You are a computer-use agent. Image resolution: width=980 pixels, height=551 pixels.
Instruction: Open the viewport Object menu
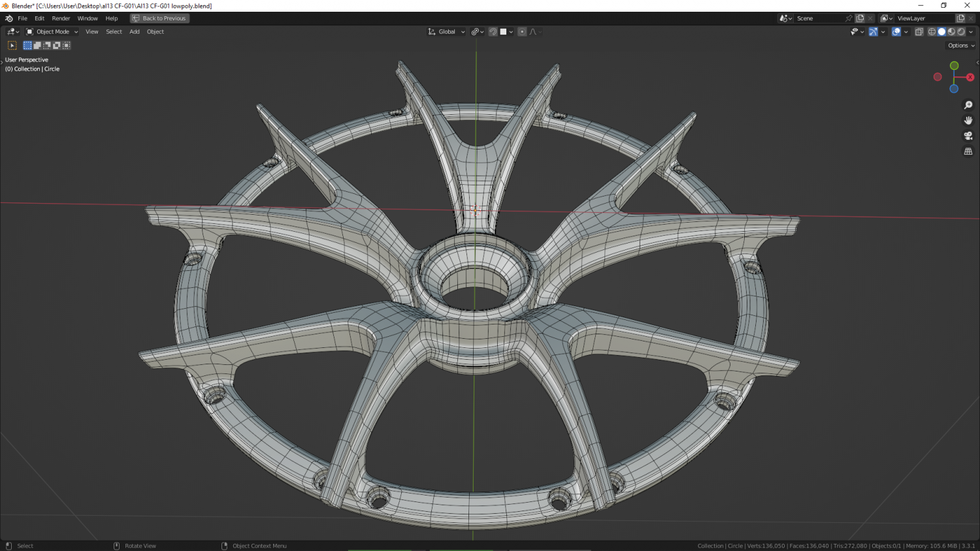(155, 31)
